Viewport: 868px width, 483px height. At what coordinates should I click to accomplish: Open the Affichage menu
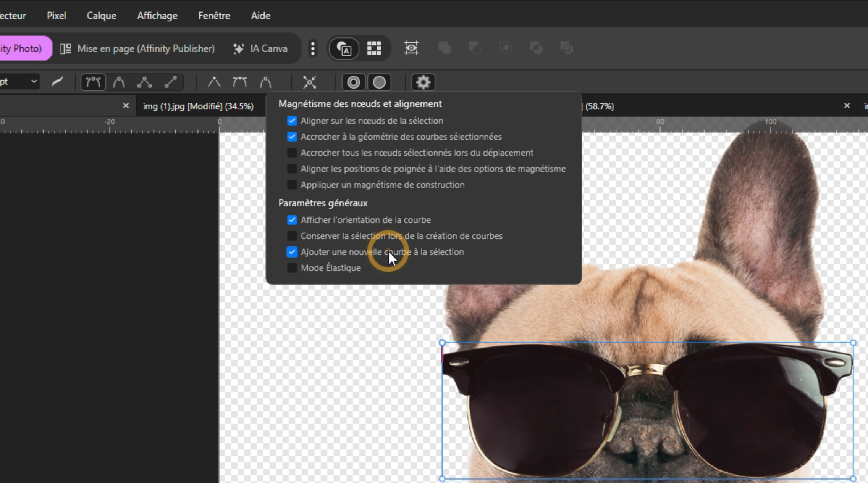click(x=157, y=16)
